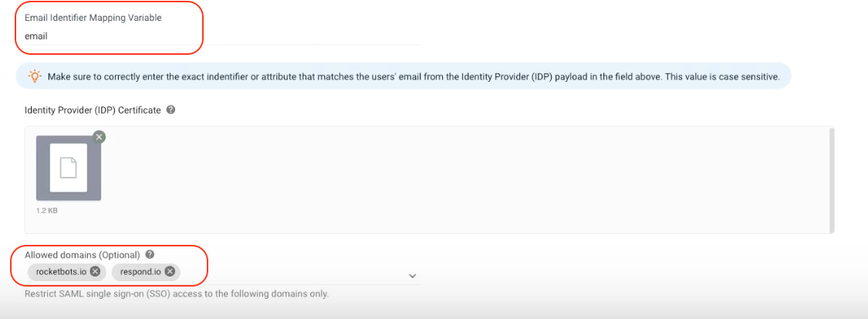
Task: Click the Allowed domains (Optional) label
Action: point(83,254)
